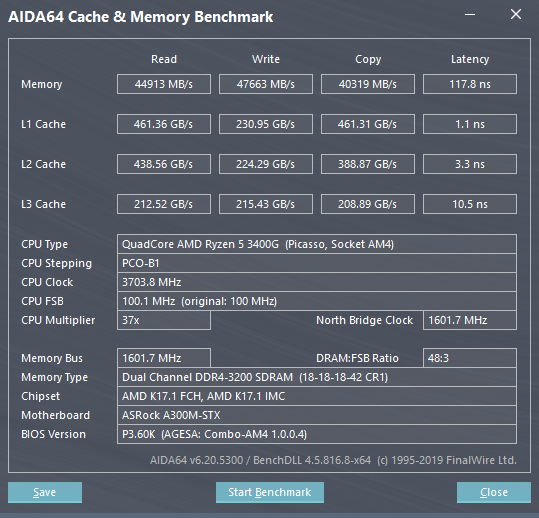Click the L3 Cache Copy value
Image resolution: width=539 pixels, height=518 pixels.
click(x=368, y=204)
